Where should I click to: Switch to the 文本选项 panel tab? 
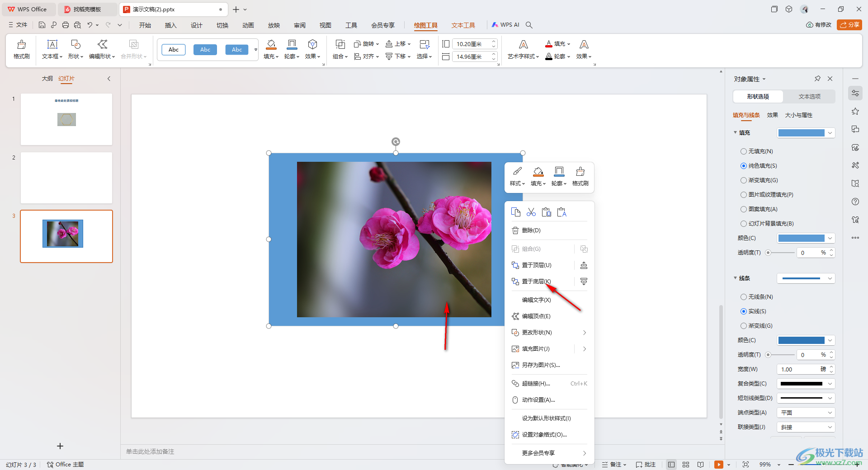[809, 96]
